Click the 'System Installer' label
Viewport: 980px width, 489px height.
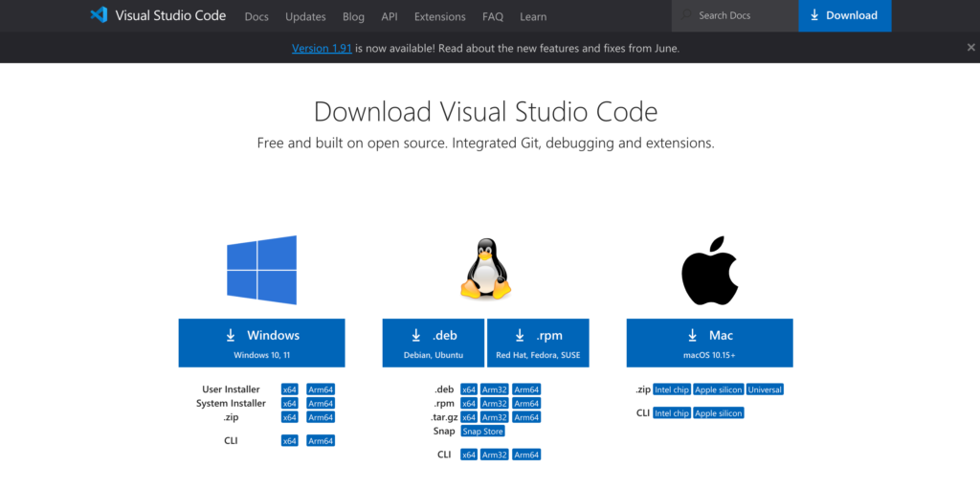tap(231, 403)
